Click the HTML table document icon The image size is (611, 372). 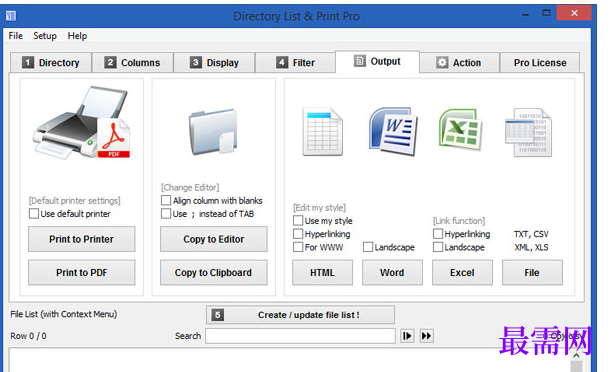coord(323,132)
